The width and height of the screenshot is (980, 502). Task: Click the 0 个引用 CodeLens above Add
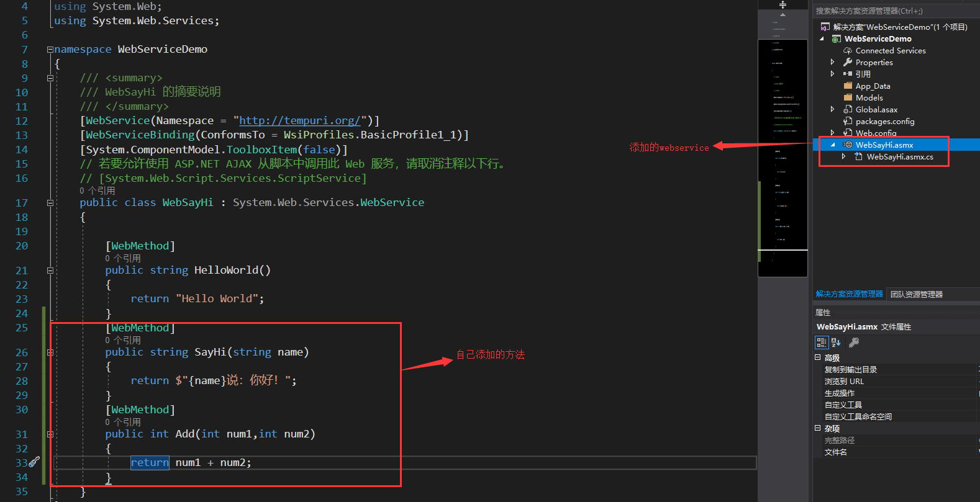coord(123,422)
